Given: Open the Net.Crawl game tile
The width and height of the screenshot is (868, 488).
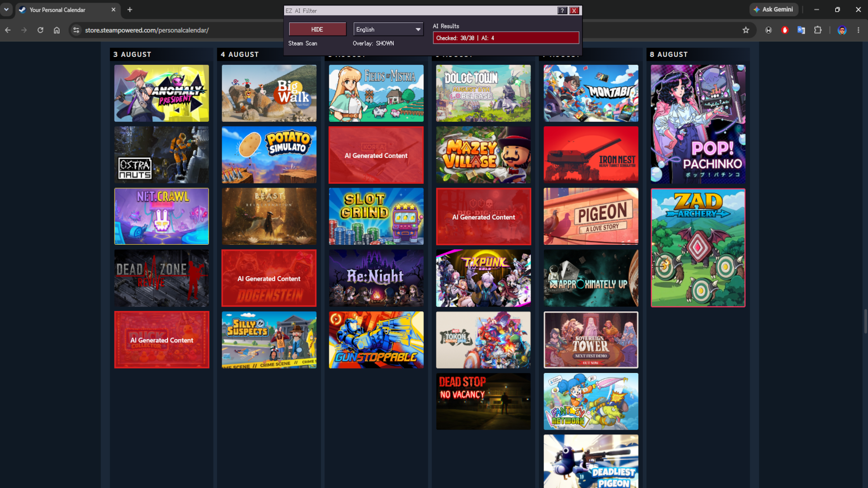Looking at the screenshot, I should click(161, 216).
